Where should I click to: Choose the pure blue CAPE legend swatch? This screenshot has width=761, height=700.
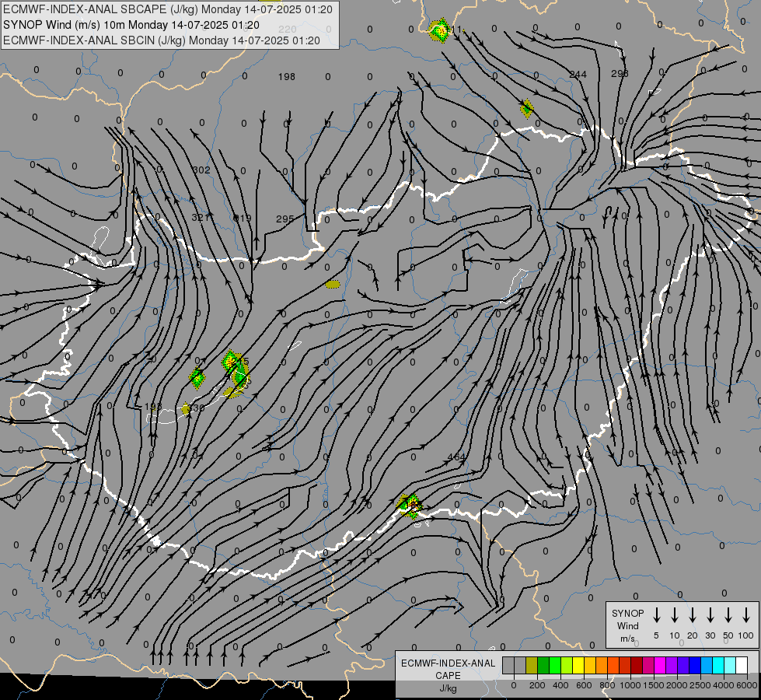695,665
